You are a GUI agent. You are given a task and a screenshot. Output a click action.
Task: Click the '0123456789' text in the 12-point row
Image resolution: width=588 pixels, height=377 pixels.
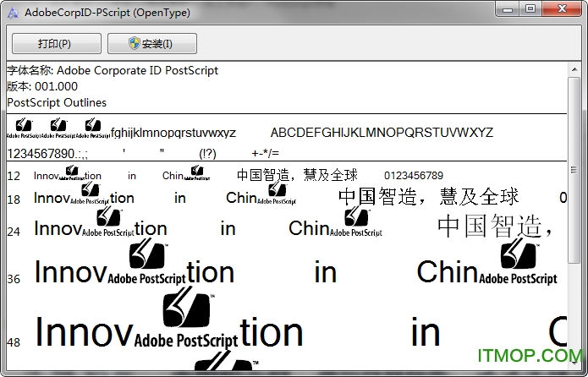pos(414,175)
